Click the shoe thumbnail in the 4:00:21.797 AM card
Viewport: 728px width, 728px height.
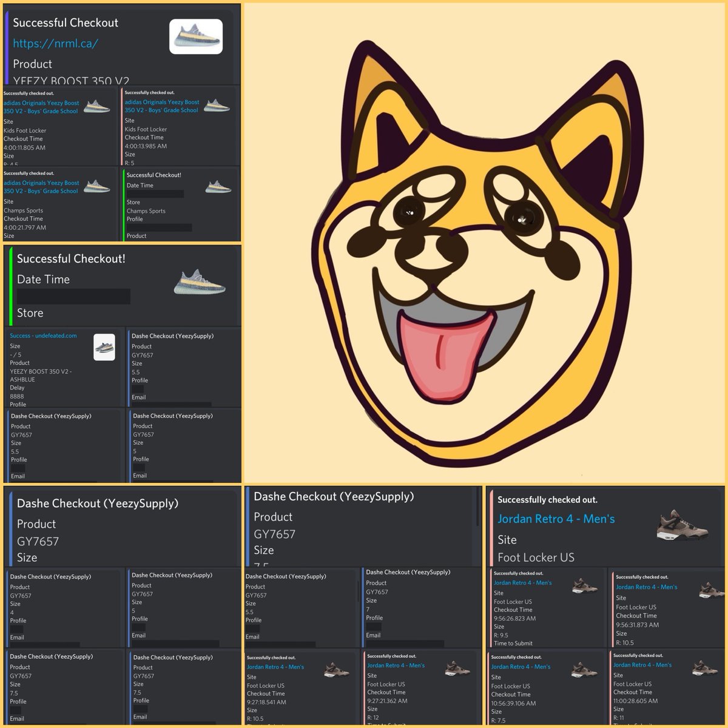(x=97, y=186)
